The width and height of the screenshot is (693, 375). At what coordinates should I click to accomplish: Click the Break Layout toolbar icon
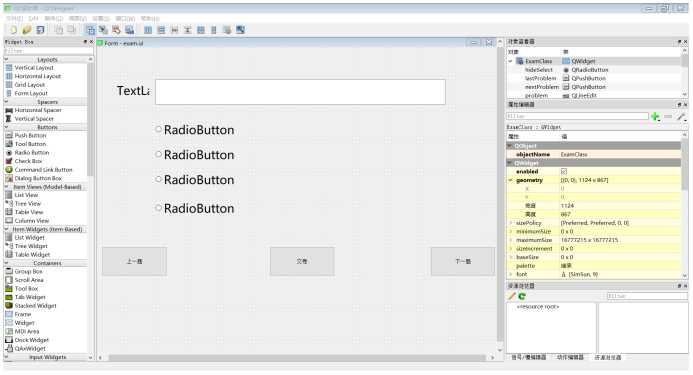(x=227, y=30)
